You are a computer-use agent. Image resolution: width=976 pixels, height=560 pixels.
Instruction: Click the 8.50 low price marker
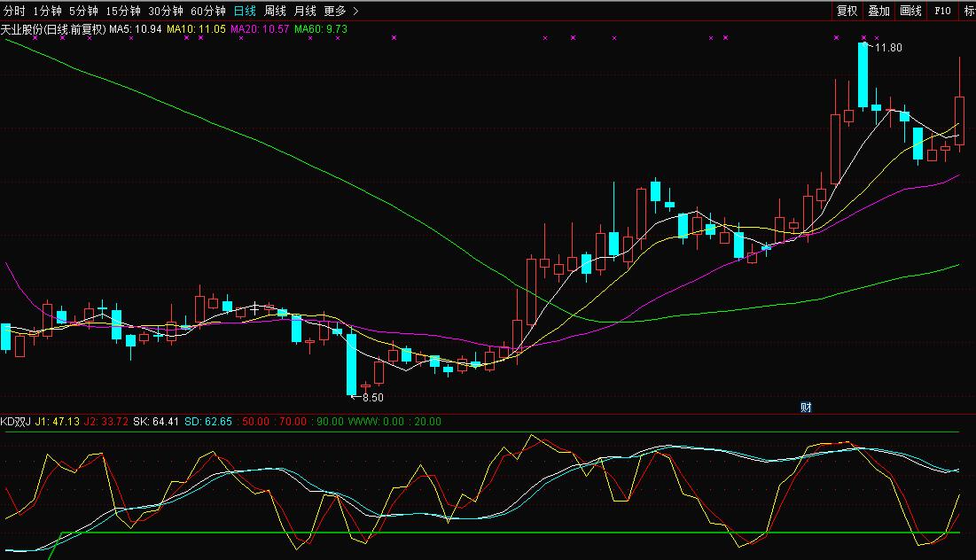(373, 398)
